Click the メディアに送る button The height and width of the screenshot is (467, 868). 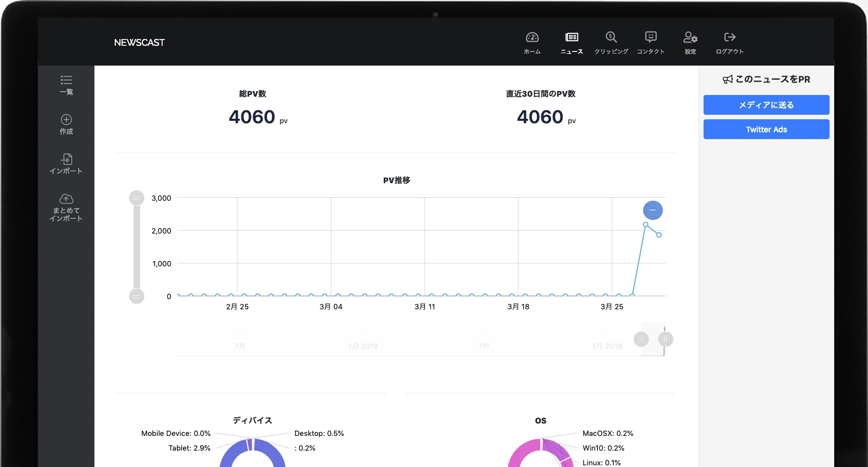point(766,105)
